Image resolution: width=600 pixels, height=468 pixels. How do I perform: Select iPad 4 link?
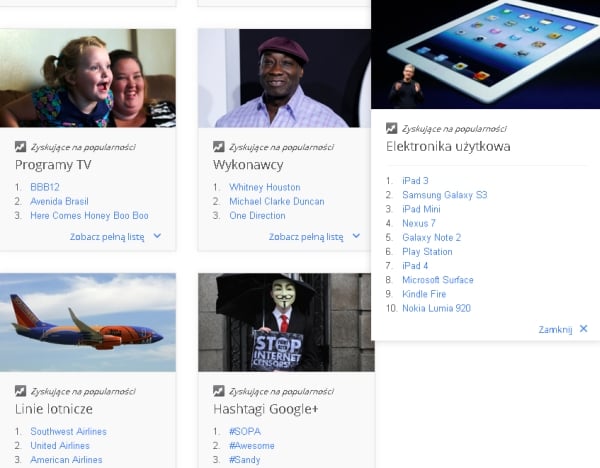coord(415,266)
